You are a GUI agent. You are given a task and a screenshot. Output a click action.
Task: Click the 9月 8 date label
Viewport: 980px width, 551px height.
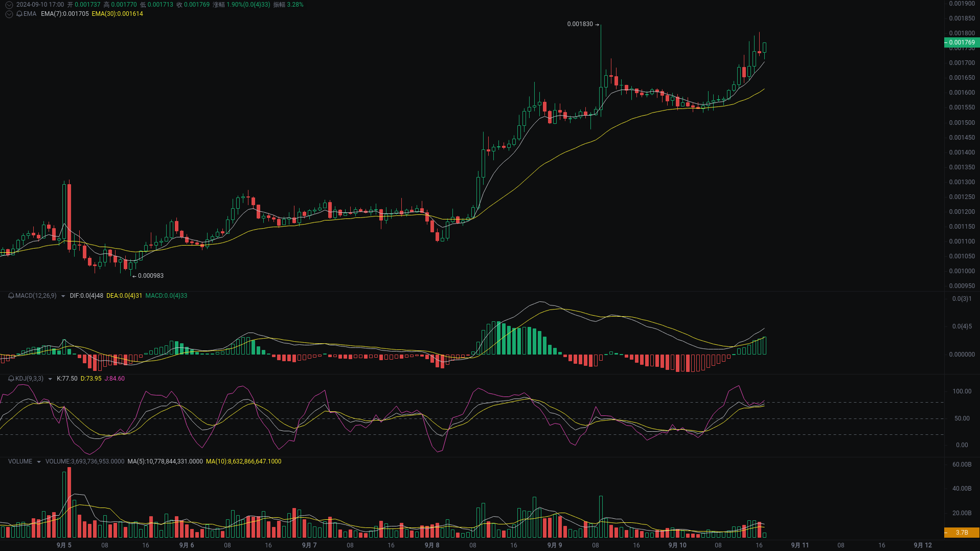coord(432,545)
